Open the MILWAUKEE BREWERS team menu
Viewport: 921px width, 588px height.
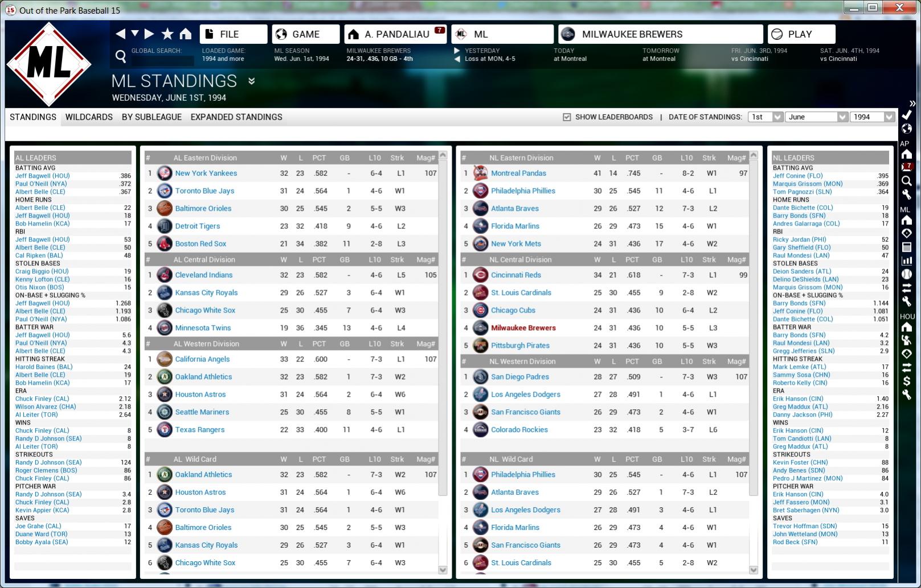pos(661,34)
